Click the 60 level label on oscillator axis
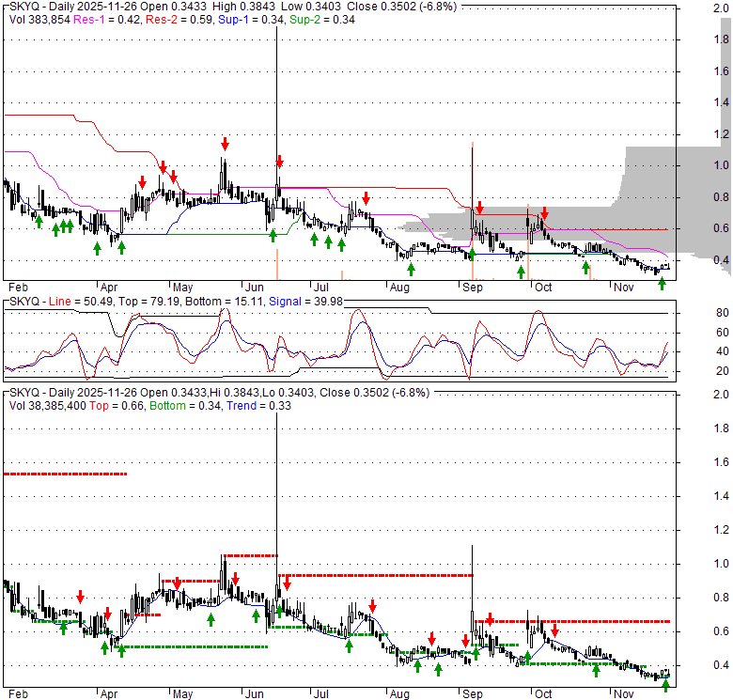Image resolution: width=733 pixels, height=700 pixels. click(x=723, y=333)
